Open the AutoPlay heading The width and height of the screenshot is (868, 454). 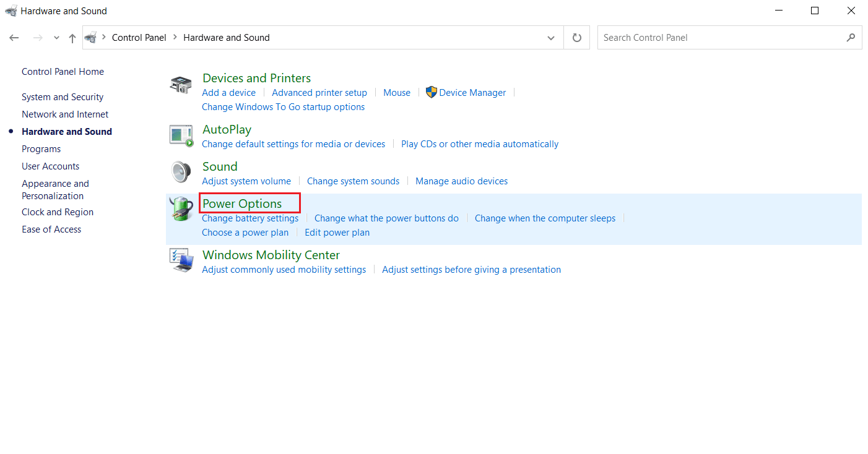[227, 129]
